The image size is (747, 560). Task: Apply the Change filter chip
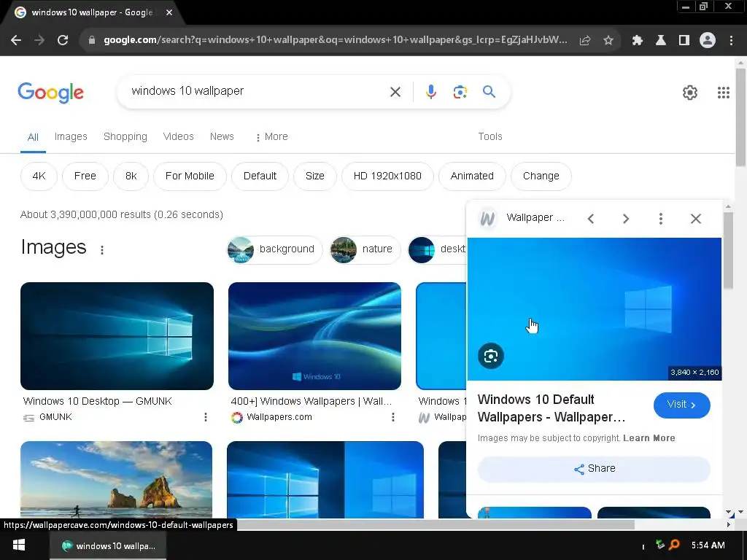coord(541,176)
